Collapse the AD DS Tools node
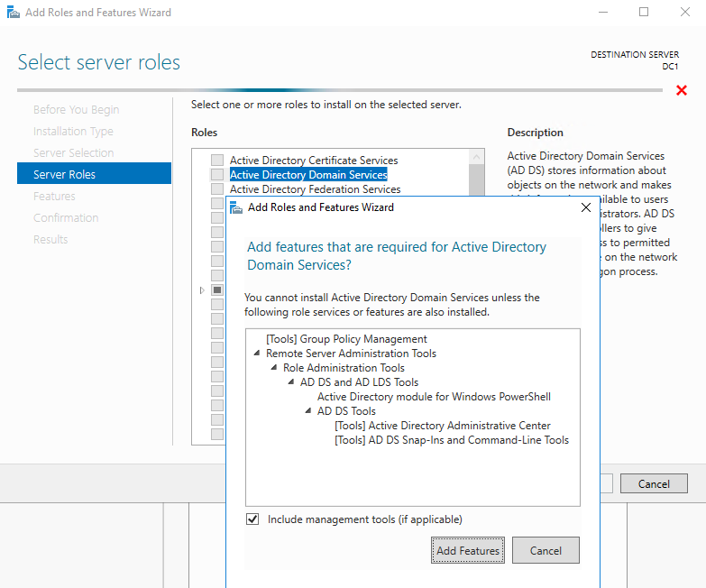 [308, 412]
